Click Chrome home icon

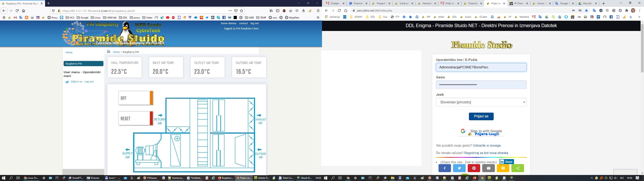[346, 10]
